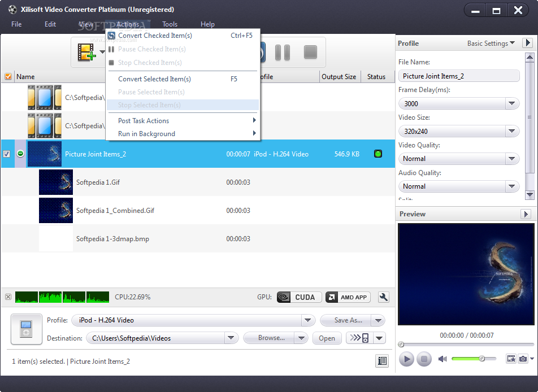Open the Audio Quality dropdown

tap(511, 186)
